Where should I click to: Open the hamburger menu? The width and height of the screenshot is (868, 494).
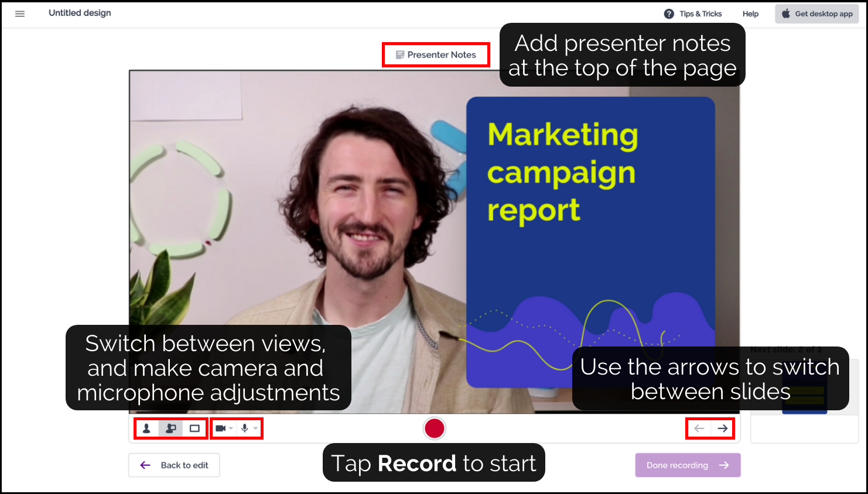(20, 13)
